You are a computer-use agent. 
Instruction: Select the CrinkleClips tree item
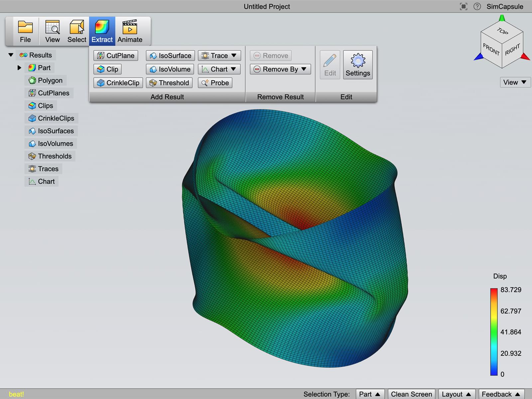[x=52, y=118]
